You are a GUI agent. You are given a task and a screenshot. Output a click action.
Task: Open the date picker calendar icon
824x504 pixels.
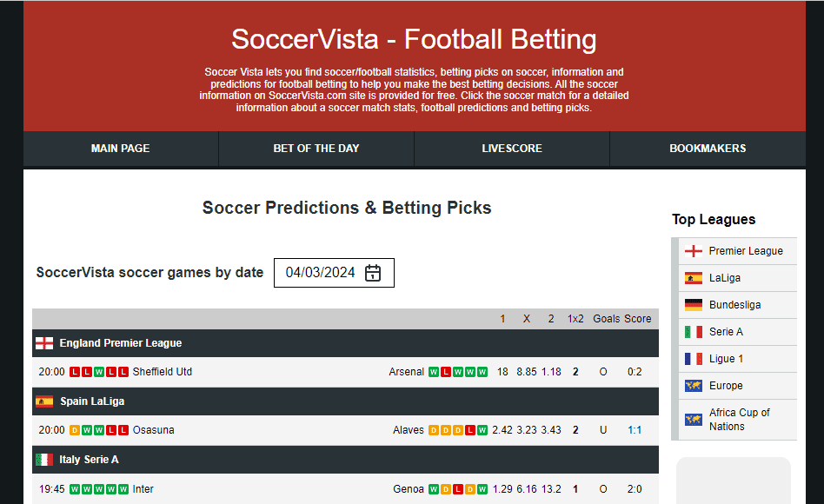point(373,272)
